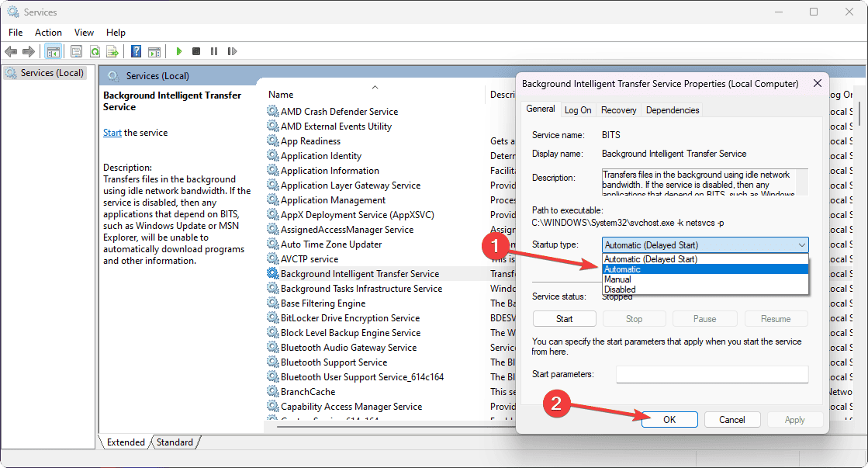Open Help via the blue question mark icon

[136, 51]
